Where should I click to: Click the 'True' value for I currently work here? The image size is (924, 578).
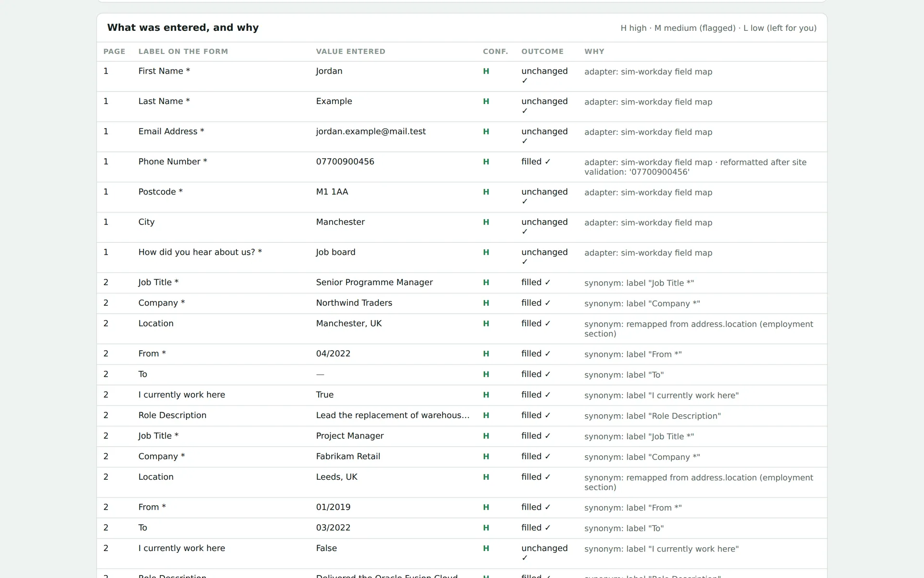click(x=325, y=395)
